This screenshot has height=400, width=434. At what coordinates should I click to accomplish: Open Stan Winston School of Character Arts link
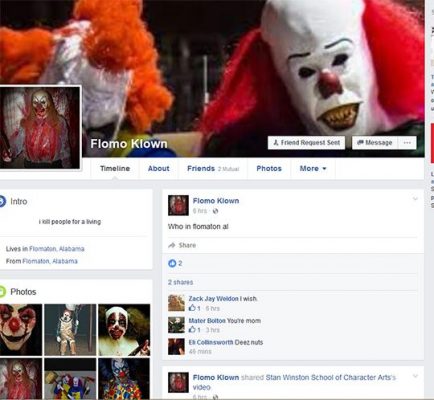pyautogui.click(x=331, y=377)
